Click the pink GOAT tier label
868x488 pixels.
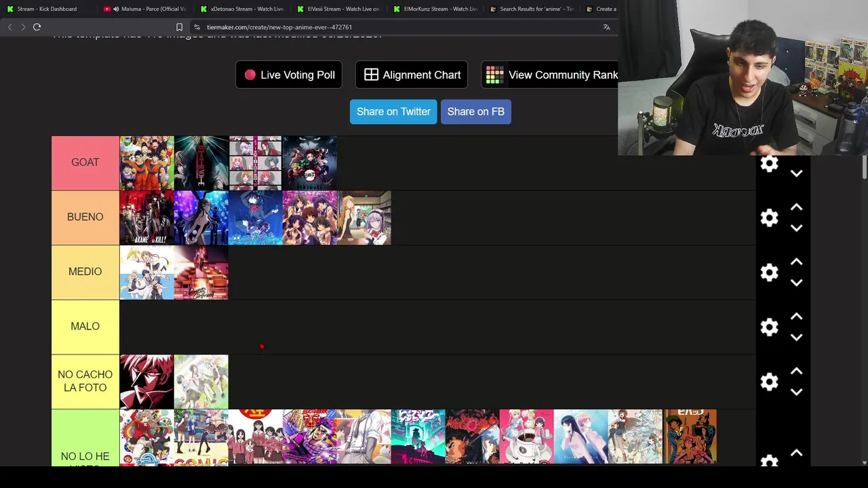(85, 163)
